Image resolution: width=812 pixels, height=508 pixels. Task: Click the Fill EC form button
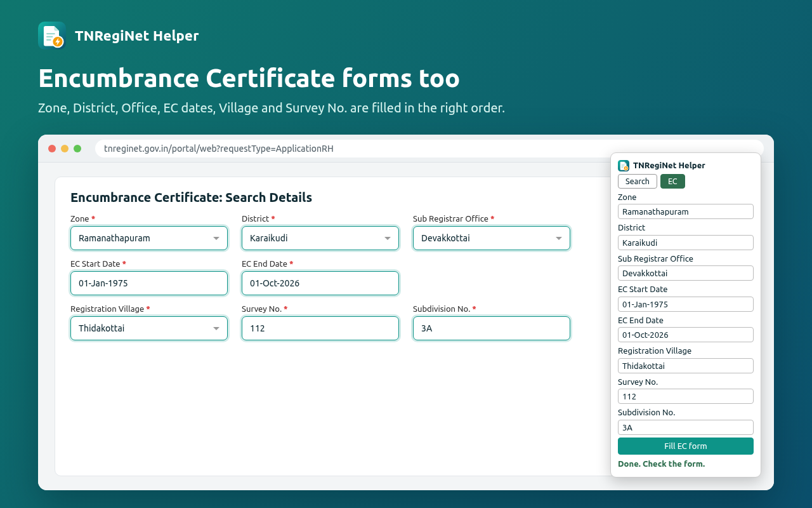pos(686,446)
